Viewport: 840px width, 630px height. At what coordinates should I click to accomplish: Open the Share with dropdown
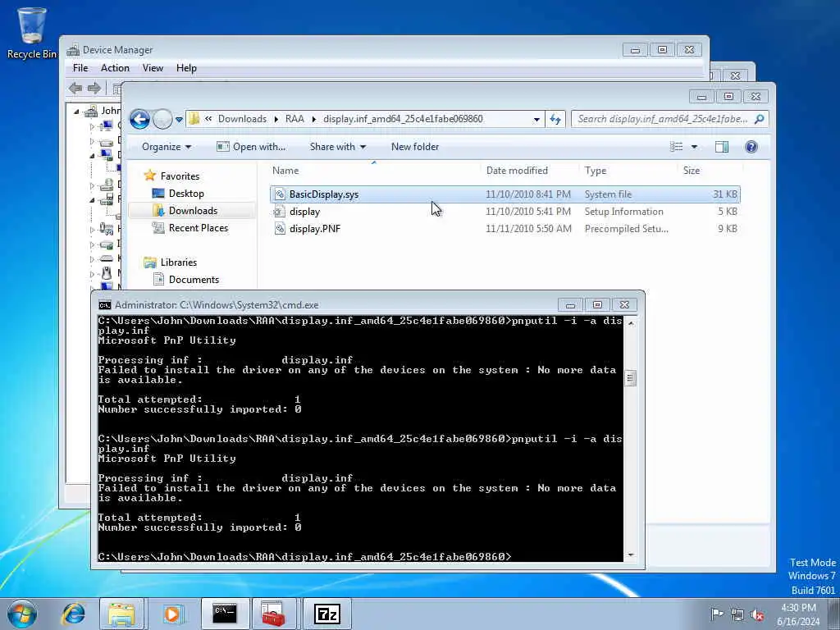(337, 147)
